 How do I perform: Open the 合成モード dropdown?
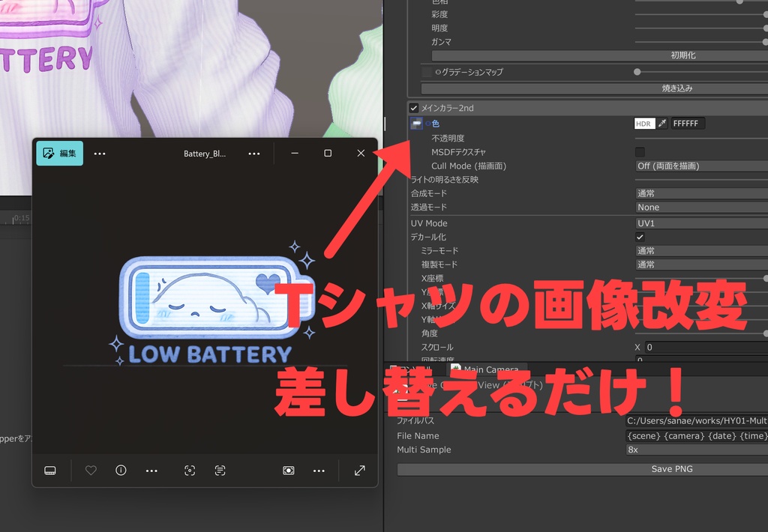701,193
